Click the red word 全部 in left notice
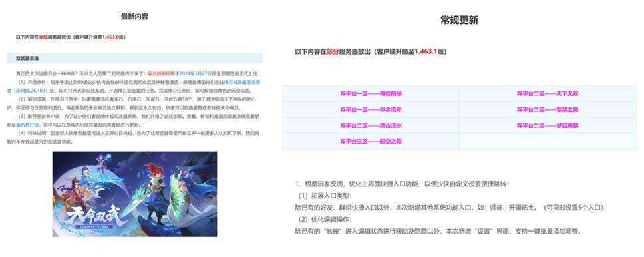Image resolution: width=644 pixels, height=257 pixels. [x=43, y=37]
